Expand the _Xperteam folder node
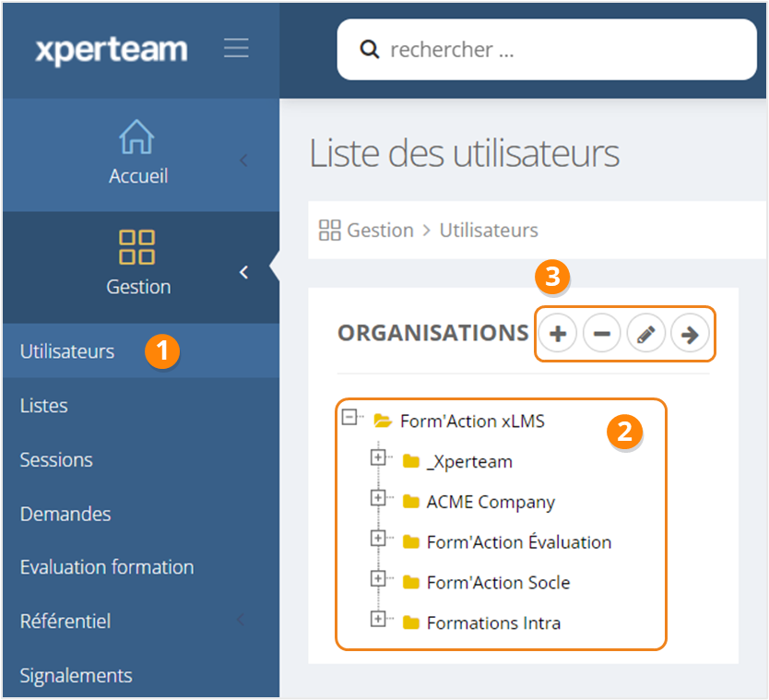This screenshot has height=700, width=769. pos(377,457)
